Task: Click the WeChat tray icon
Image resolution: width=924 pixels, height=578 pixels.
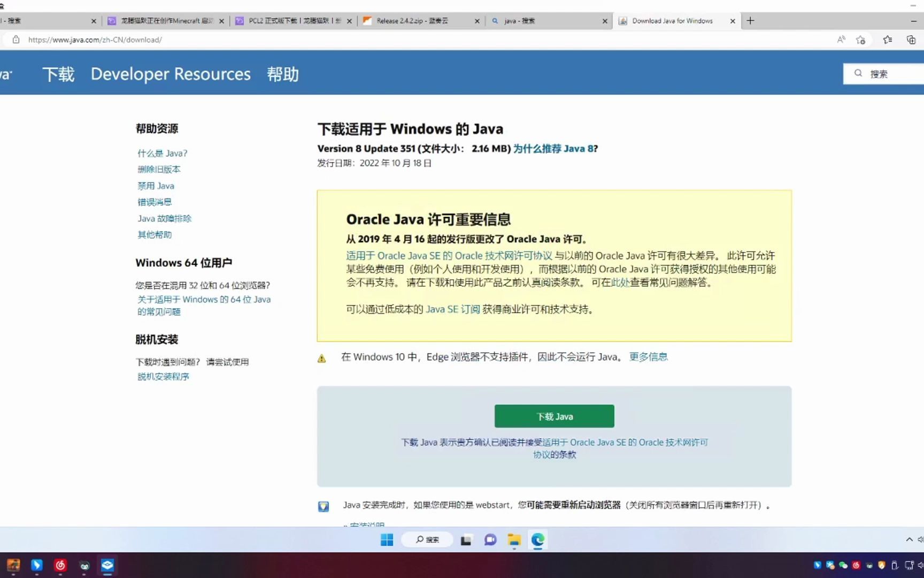Action: 843,565
